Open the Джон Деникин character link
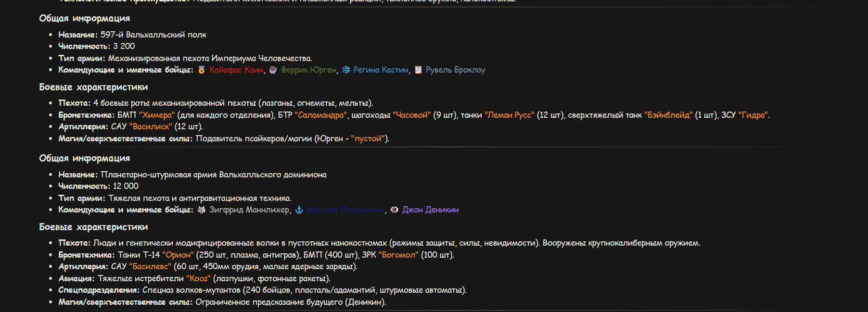This screenshot has width=868, height=312. point(430,210)
